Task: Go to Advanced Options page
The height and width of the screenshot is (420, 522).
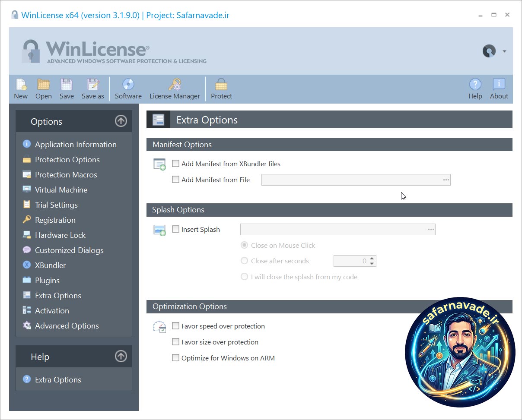Action: (67, 325)
